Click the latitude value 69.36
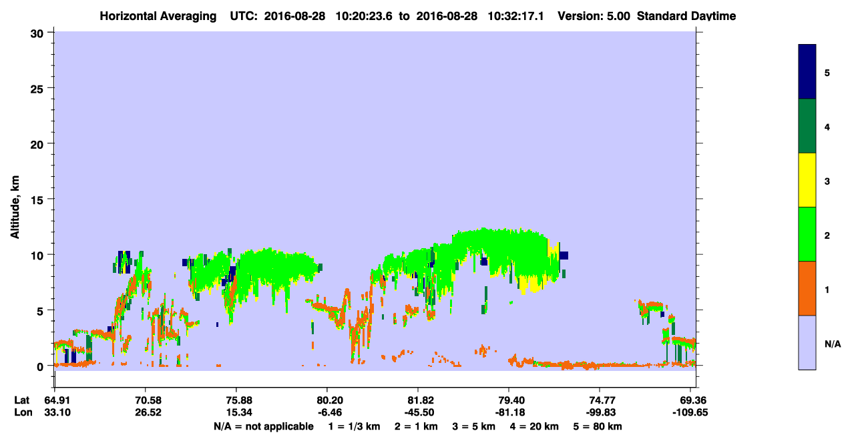 [x=694, y=400]
